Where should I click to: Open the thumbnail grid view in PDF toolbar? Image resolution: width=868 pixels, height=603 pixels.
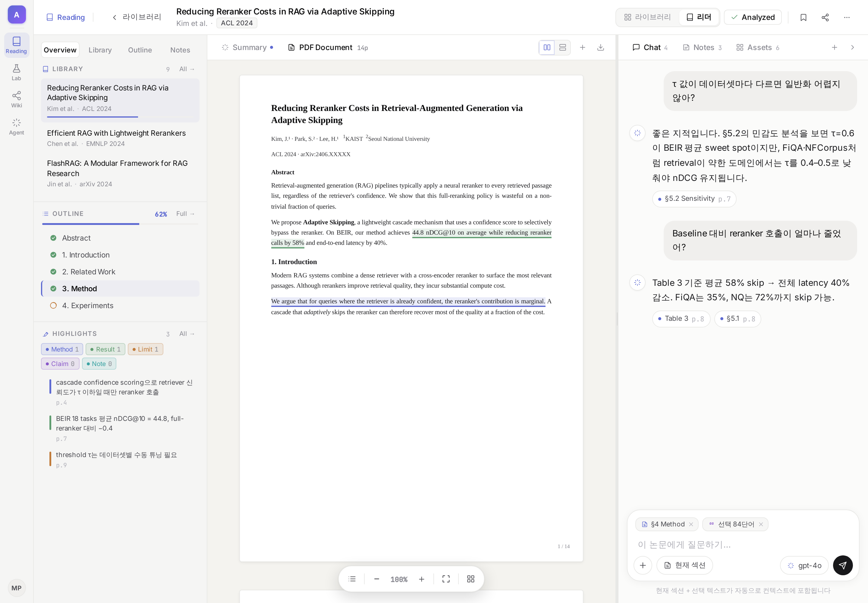tap(471, 579)
